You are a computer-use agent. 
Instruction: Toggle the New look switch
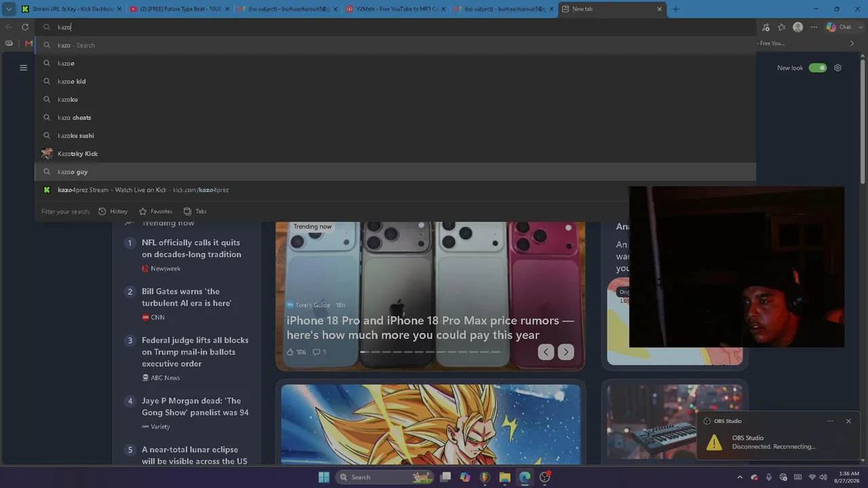tap(818, 68)
